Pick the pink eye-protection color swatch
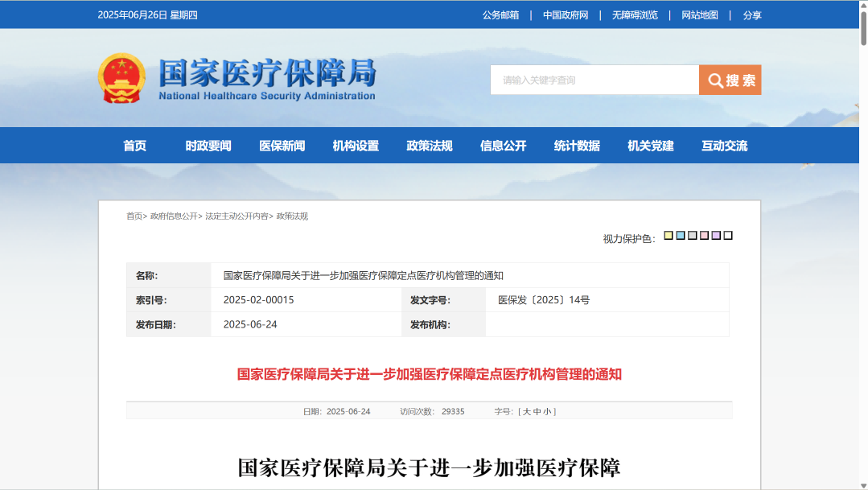The image size is (868, 490). [704, 236]
